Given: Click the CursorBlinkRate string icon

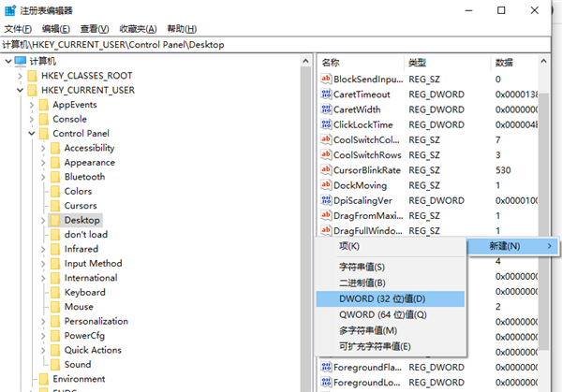Looking at the screenshot, I should (x=326, y=170).
